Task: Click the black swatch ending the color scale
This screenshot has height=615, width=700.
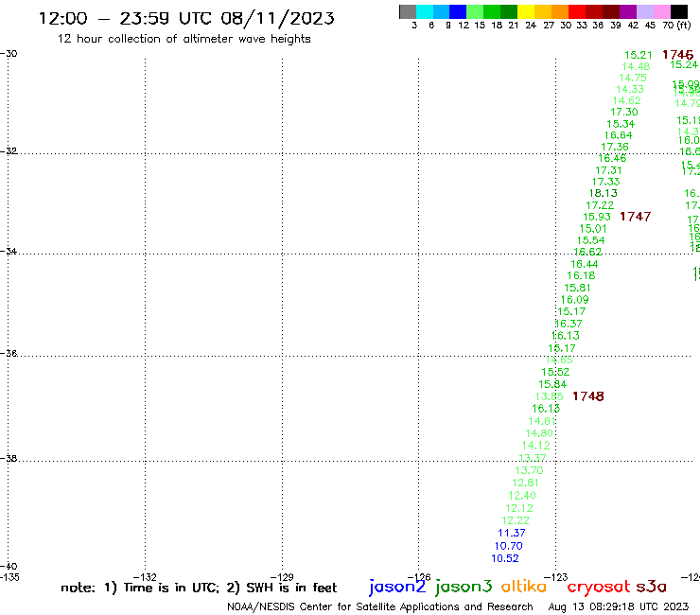Action: click(x=679, y=11)
